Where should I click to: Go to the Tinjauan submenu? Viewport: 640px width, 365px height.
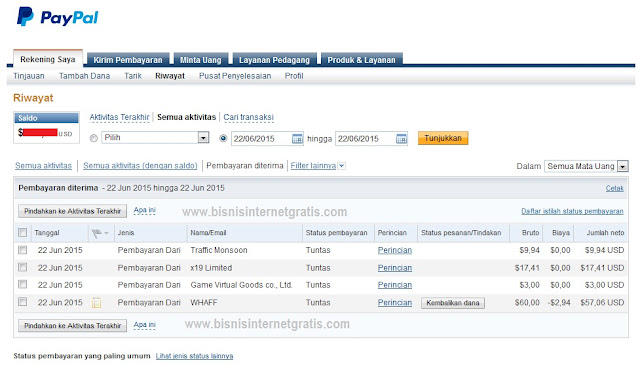click(29, 76)
